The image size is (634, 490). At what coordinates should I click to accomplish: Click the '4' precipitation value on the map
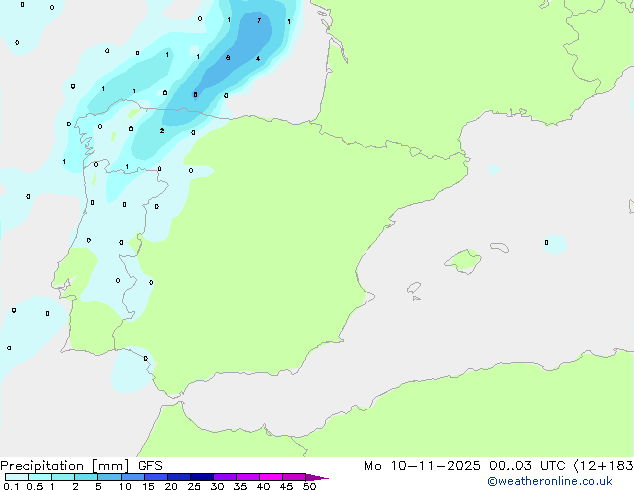(258, 59)
